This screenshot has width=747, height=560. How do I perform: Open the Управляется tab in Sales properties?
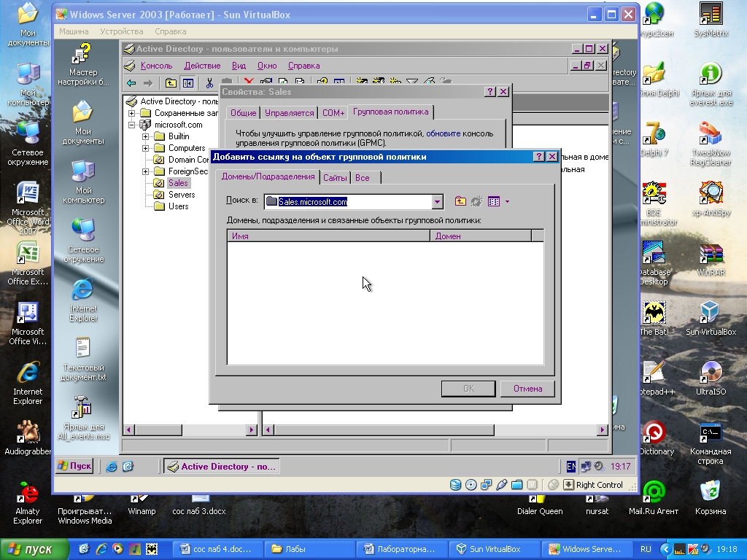(x=289, y=113)
